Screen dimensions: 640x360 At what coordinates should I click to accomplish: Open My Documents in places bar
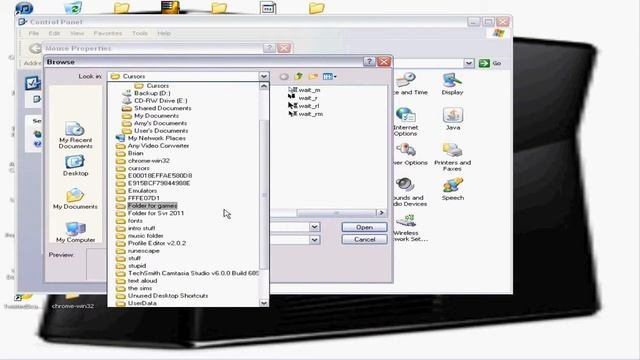76,199
